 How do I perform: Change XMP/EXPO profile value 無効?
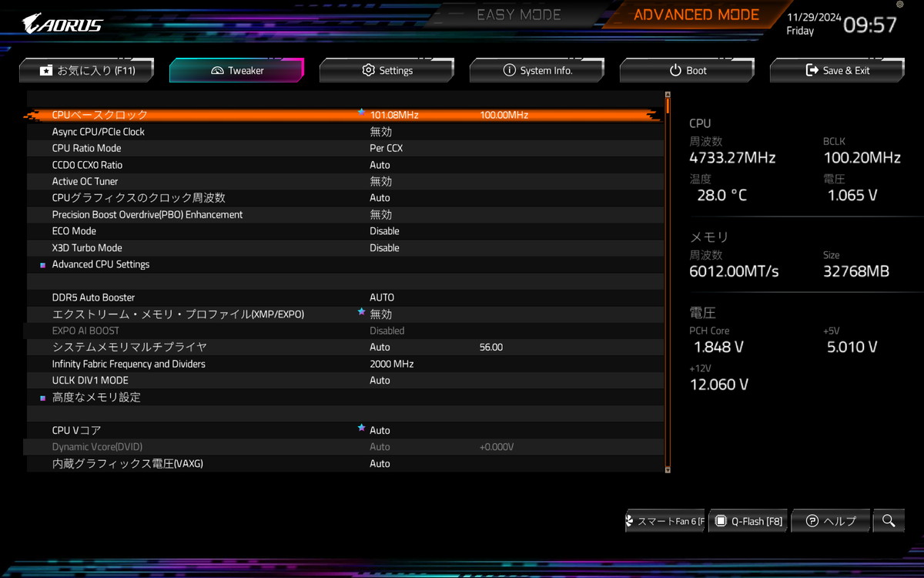click(381, 314)
